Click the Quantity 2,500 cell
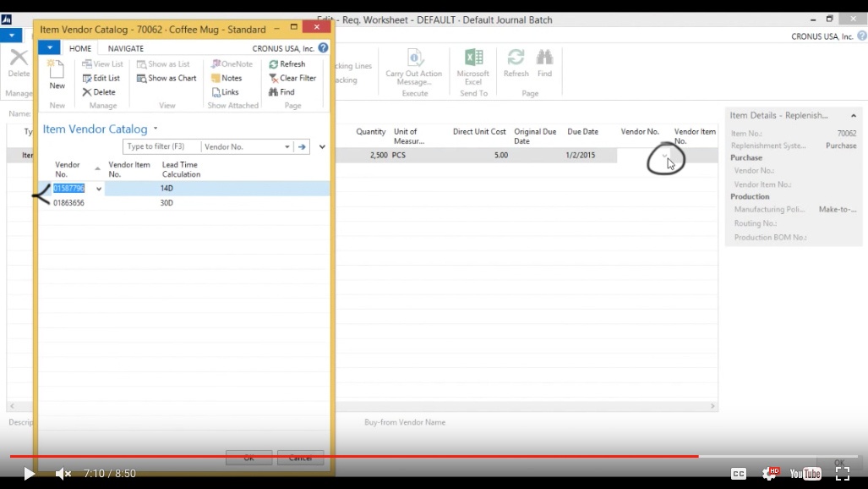This screenshot has width=868, height=489. (x=379, y=155)
